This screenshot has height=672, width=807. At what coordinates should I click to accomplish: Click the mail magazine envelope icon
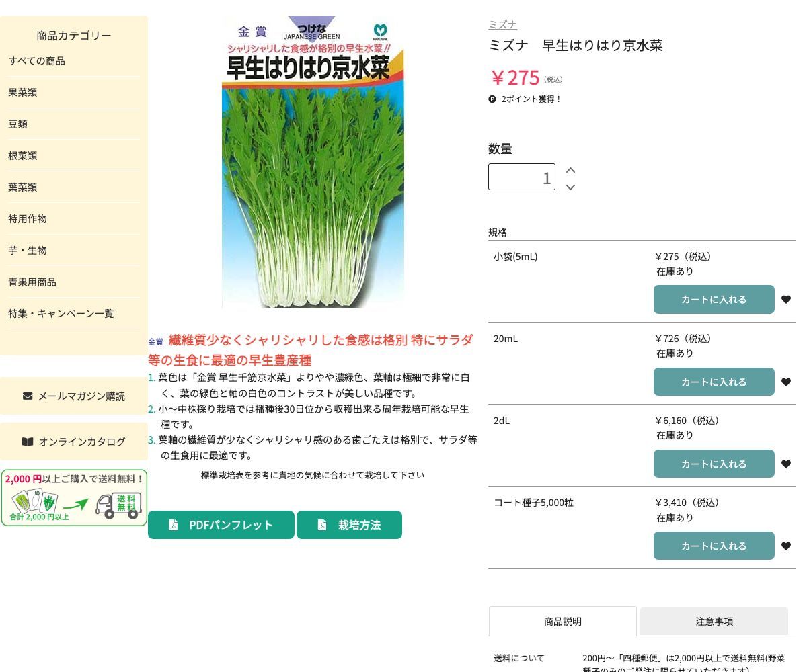tap(27, 396)
